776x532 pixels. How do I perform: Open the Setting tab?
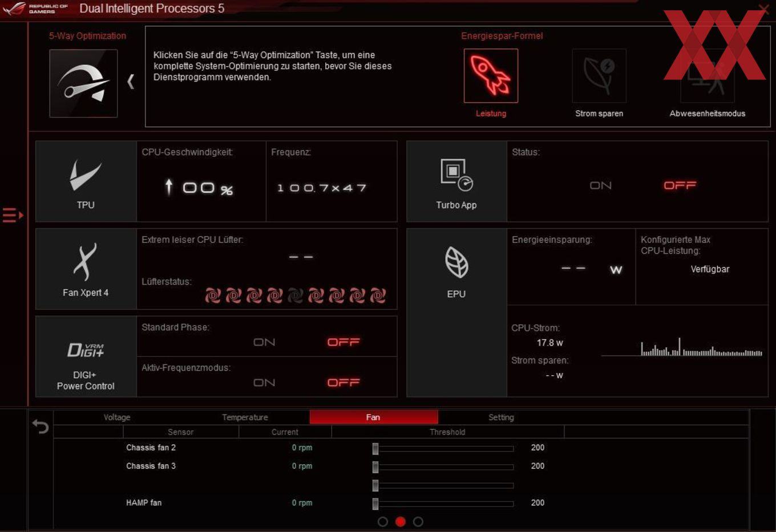point(501,417)
